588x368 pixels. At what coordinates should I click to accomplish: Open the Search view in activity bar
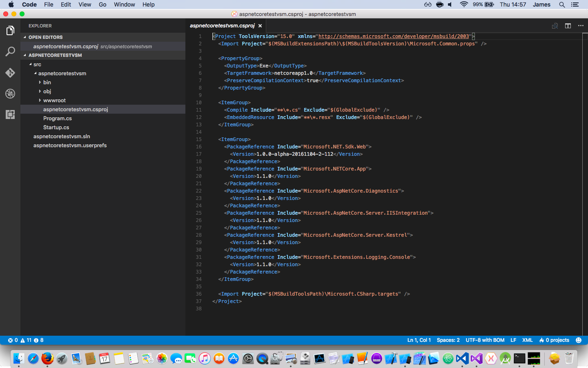click(x=10, y=52)
